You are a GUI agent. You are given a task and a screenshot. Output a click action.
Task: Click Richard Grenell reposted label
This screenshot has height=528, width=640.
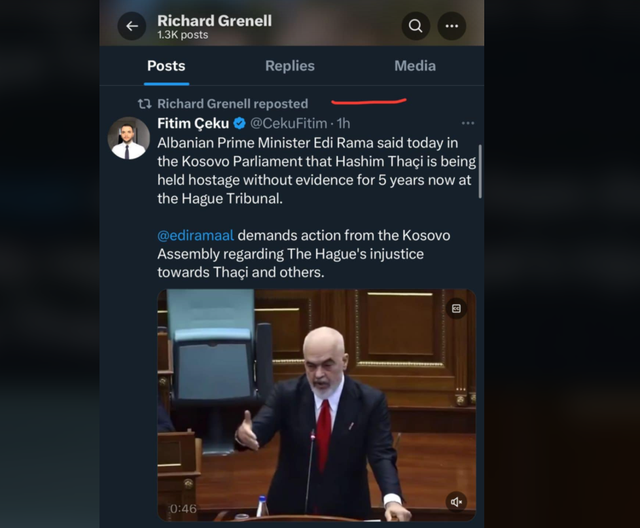point(233,104)
